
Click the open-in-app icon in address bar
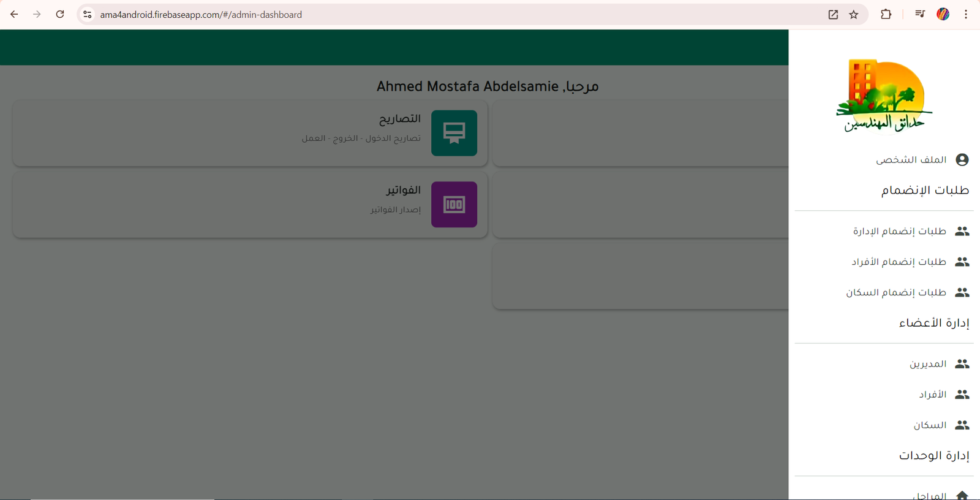pyautogui.click(x=833, y=15)
